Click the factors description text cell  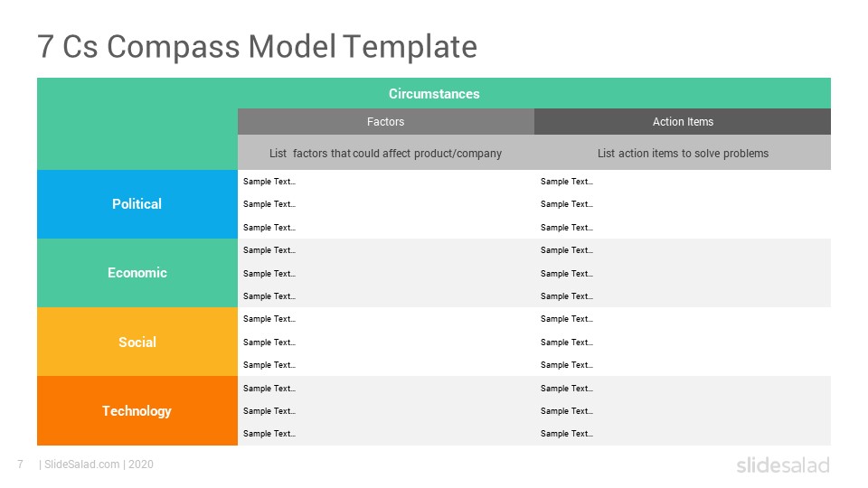pyautogui.click(x=386, y=153)
